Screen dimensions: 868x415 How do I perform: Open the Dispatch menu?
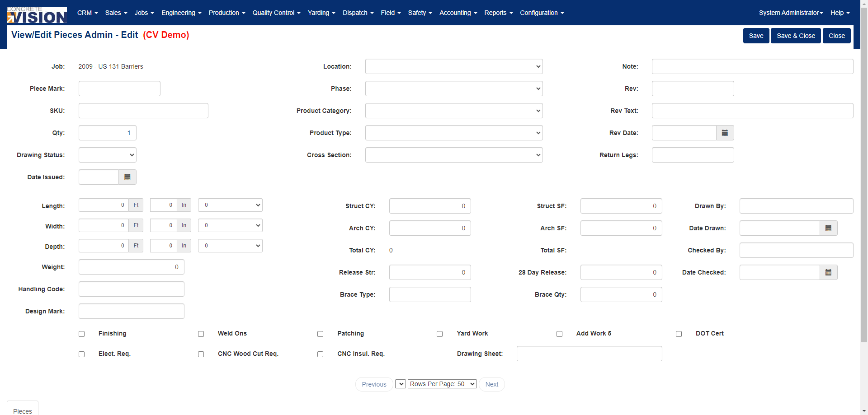click(358, 13)
